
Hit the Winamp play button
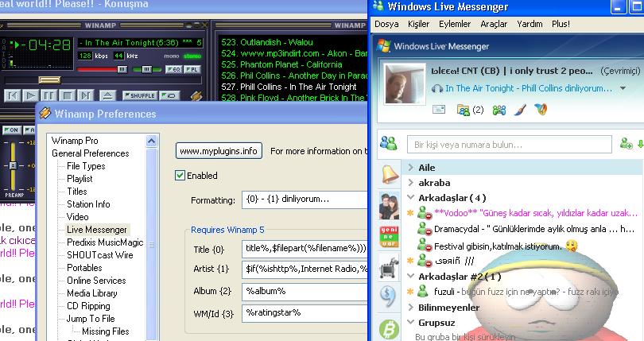point(30,95)
